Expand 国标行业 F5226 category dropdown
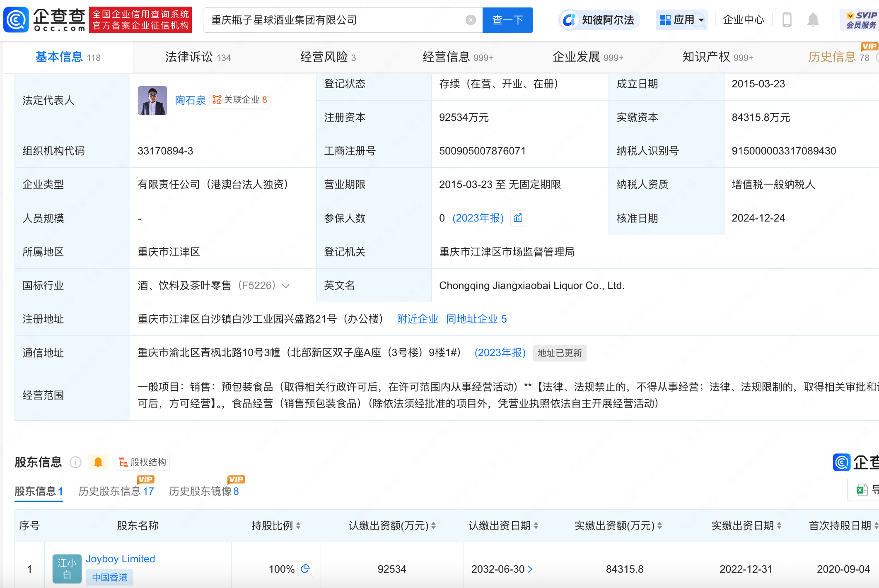 tap(285, 286)
